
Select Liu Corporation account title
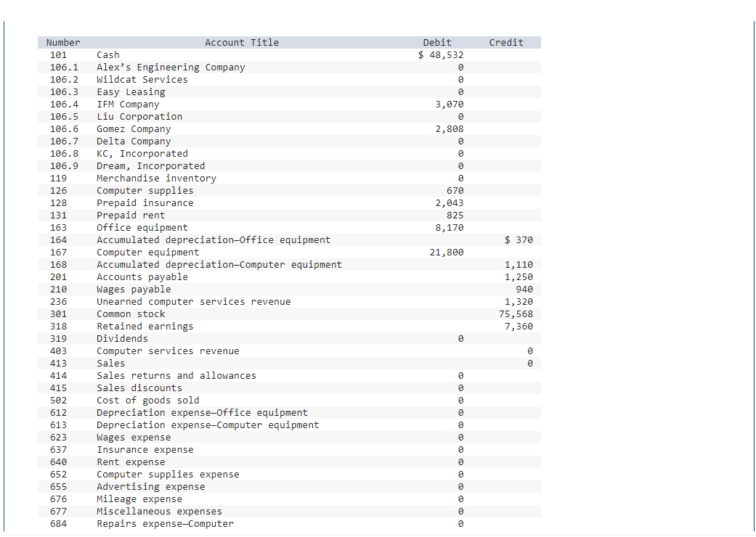[139, 117]
